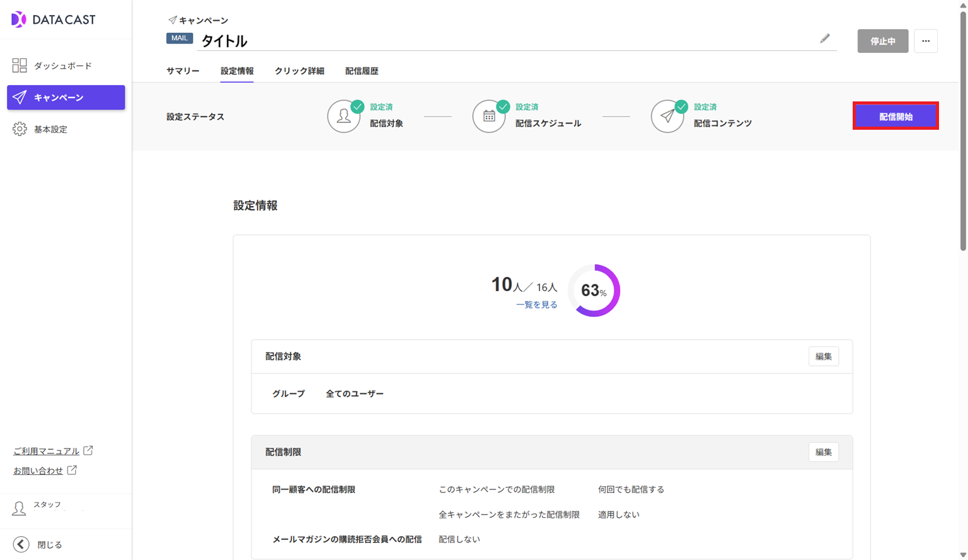Click the 配信スケジュール calendar step icon
968x560 pixels.
point(489,117)
